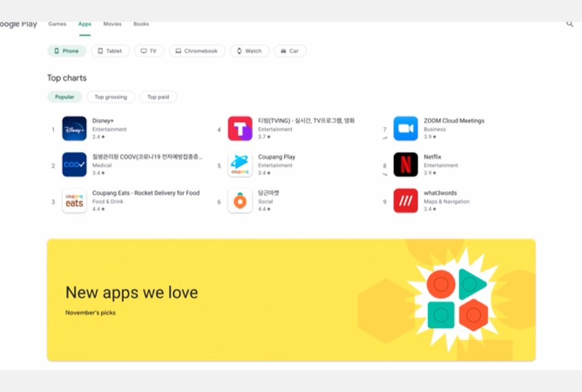This screenshot has height=392, width=582.
Task: Select the Watch device filter
Action: click(x=250, y=51)
